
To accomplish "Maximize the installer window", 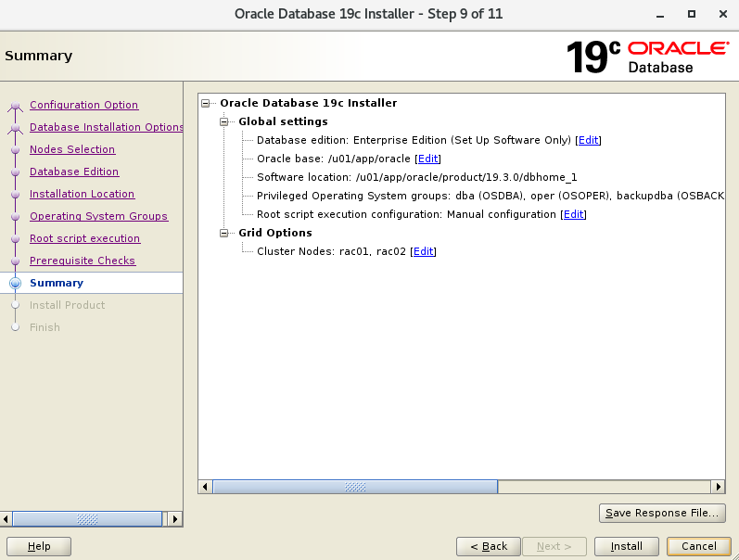I will pos(691,14).
